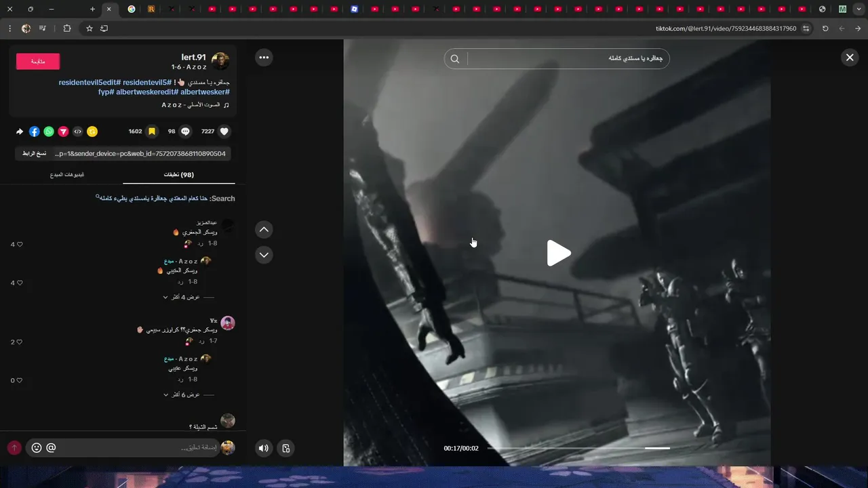Open the Yz commenter avatar
Viewport: 868px width, 488px height.
(228, 323)
